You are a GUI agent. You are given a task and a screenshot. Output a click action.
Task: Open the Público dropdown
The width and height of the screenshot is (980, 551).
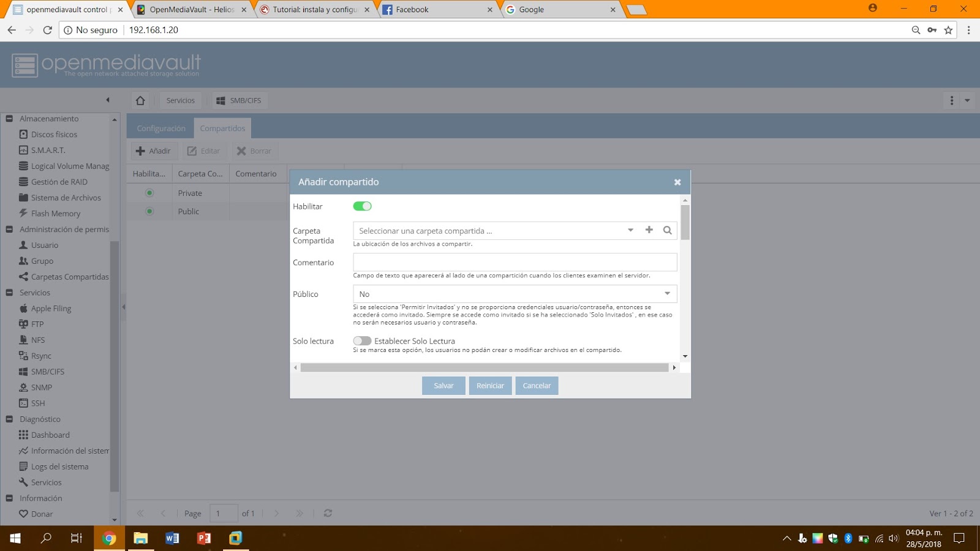point(667,294)
